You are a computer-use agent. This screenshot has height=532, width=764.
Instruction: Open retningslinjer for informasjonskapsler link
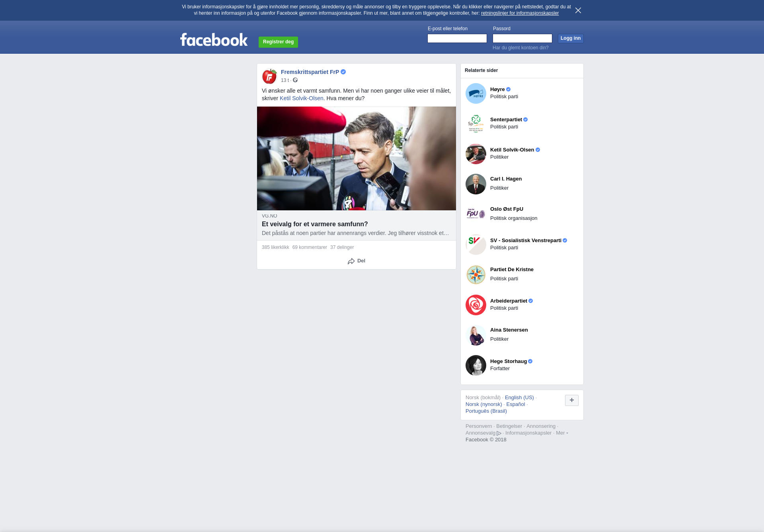point(520,13)
